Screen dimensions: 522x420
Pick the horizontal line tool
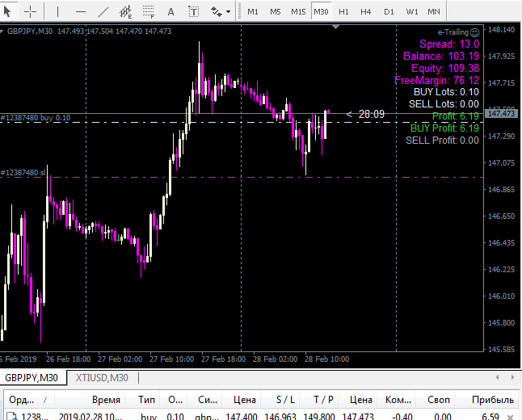point(81,11)
